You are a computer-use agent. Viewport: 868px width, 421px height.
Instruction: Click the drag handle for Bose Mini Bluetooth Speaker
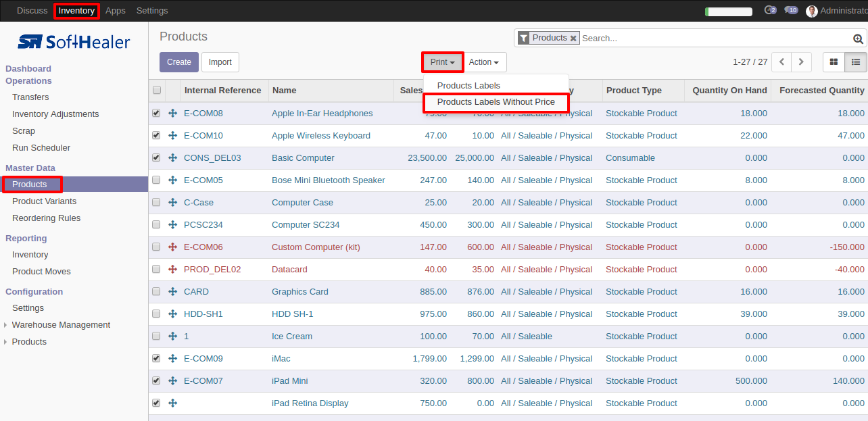[x=172, y=180]
